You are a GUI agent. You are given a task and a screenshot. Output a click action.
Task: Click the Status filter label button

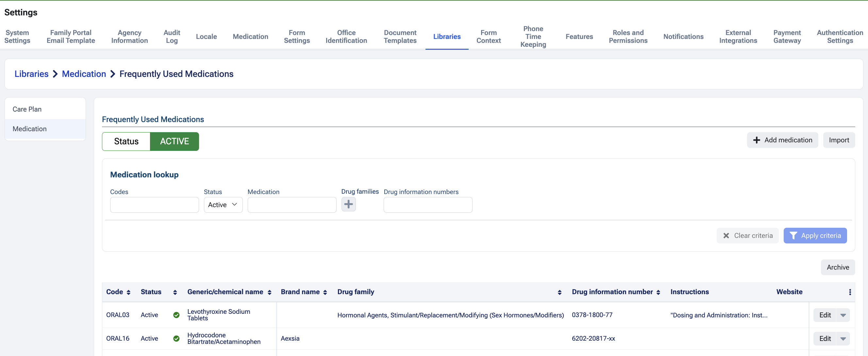point(126,141)
